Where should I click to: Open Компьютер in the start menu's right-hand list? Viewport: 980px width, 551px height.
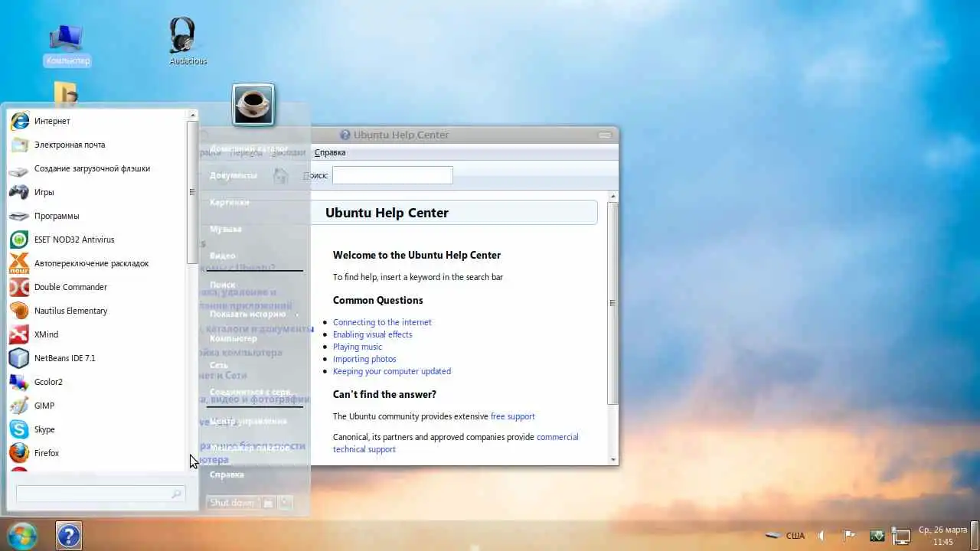(234, 338)
